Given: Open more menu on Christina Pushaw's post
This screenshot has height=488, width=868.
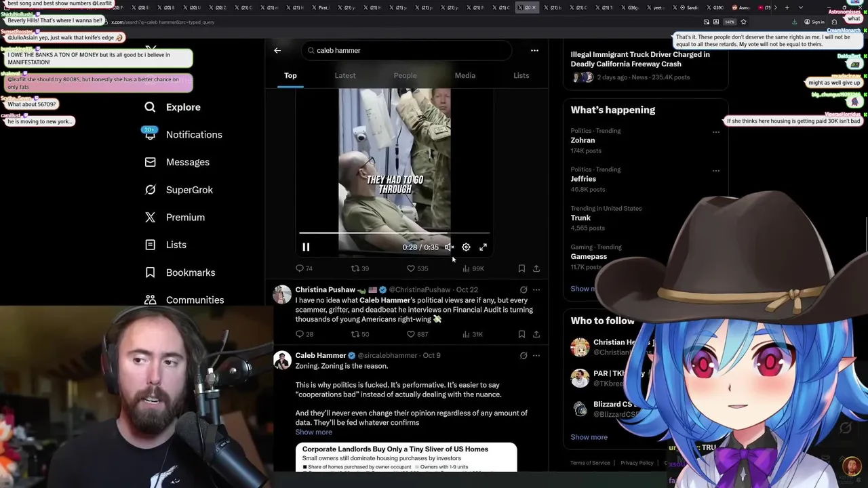Looking at the screenshot, I should 536,289.
